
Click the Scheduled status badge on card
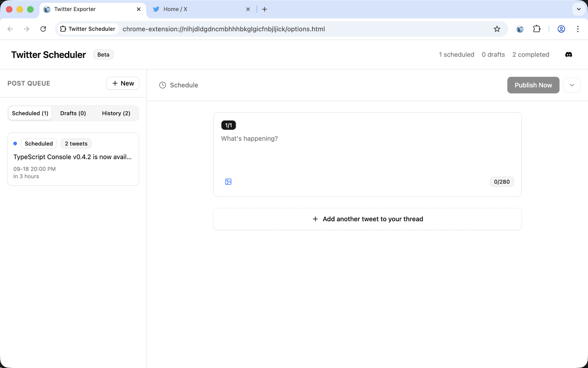(x=39, y=144)
